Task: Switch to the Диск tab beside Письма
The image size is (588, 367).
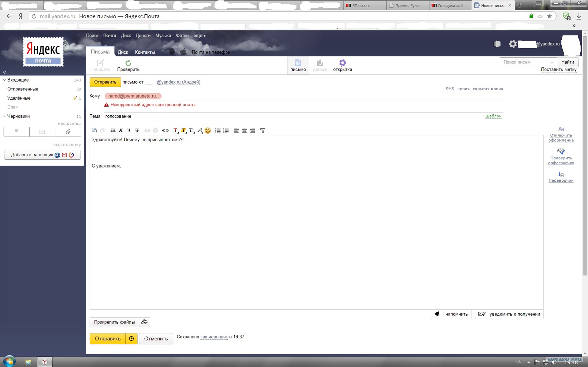Action: [123, 52]
